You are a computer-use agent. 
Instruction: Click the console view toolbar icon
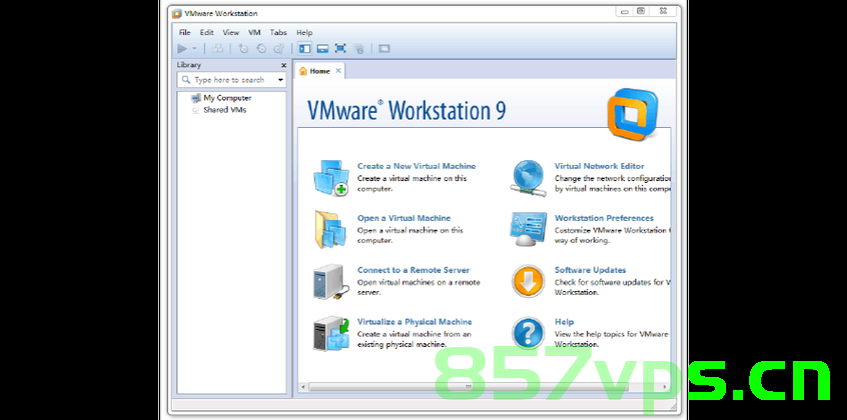pyautogui.click(x=384, y=49)
